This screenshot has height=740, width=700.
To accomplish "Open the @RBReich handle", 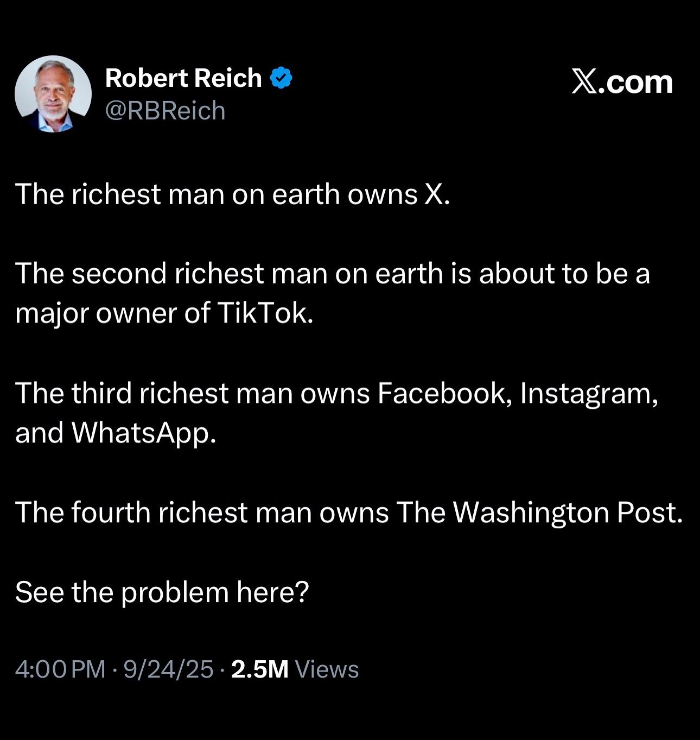I will (165, 111).
